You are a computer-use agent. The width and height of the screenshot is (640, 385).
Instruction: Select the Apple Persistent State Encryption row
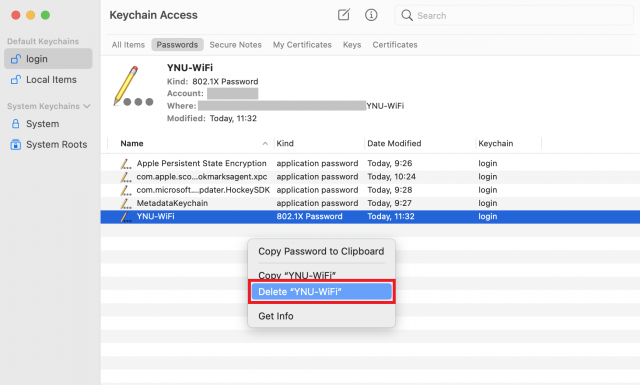point(370,163)
